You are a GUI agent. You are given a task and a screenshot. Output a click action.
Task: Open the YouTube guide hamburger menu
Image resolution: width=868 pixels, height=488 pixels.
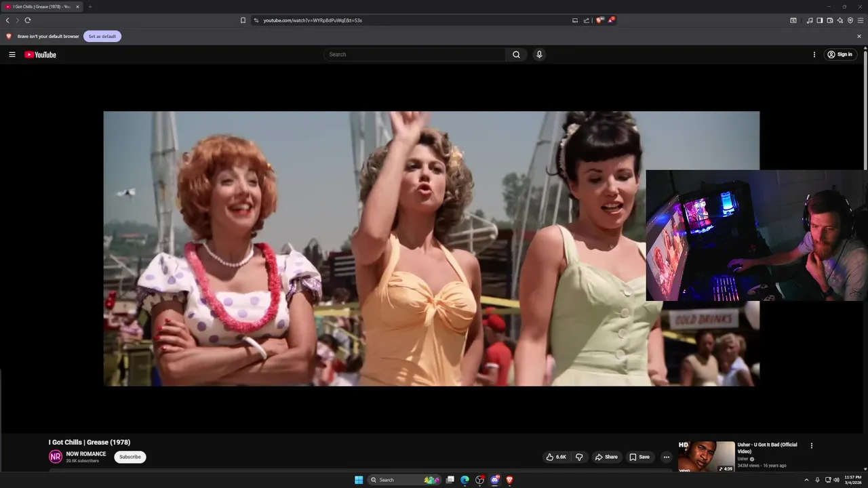(x=12, y=54)
